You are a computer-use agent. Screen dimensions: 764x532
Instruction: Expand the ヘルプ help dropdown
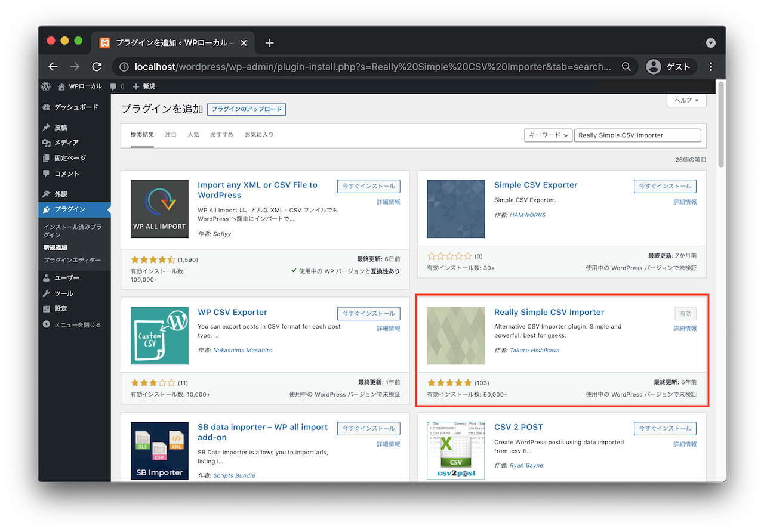coord(686,100)
